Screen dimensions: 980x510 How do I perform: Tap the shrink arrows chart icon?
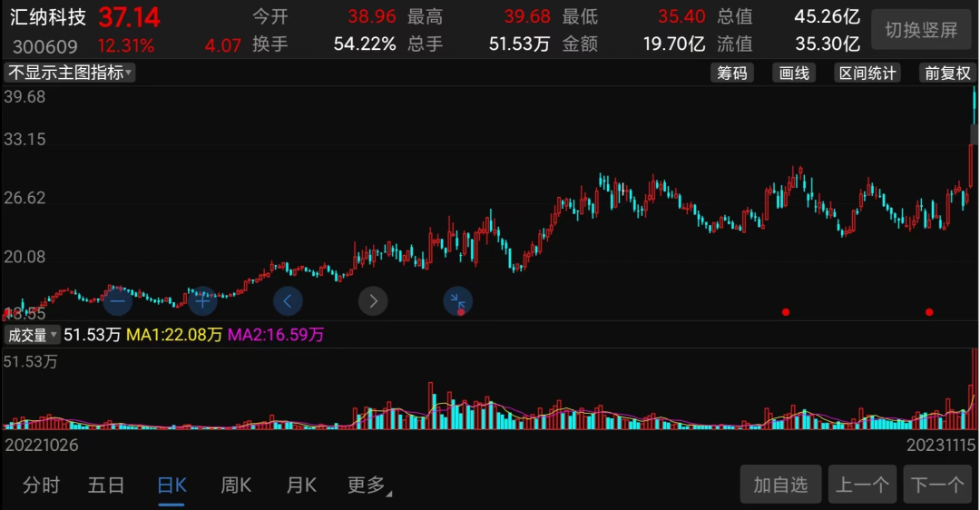(x=458, y=301)
